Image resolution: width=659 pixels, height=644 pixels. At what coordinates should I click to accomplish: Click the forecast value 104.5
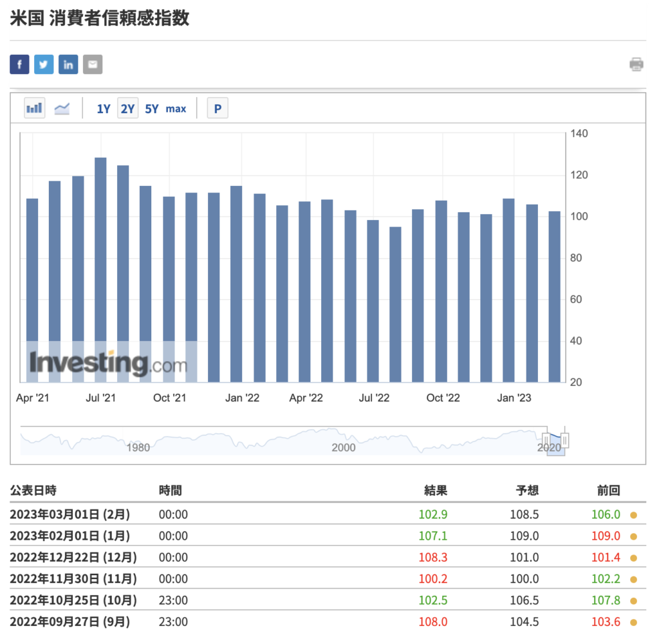[x=524, y=621]
